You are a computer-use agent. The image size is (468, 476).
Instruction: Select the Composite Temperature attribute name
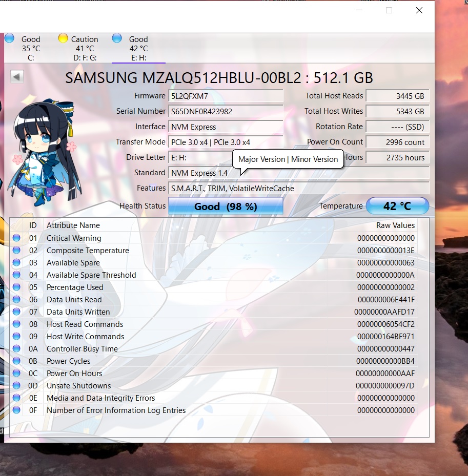pyautogui.click(x=88, y=250)
